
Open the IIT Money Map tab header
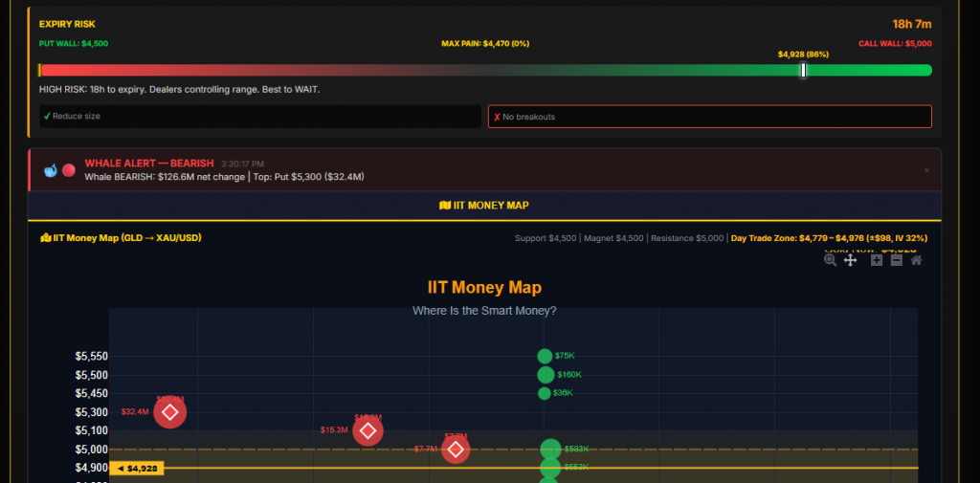tap(484, 206)
